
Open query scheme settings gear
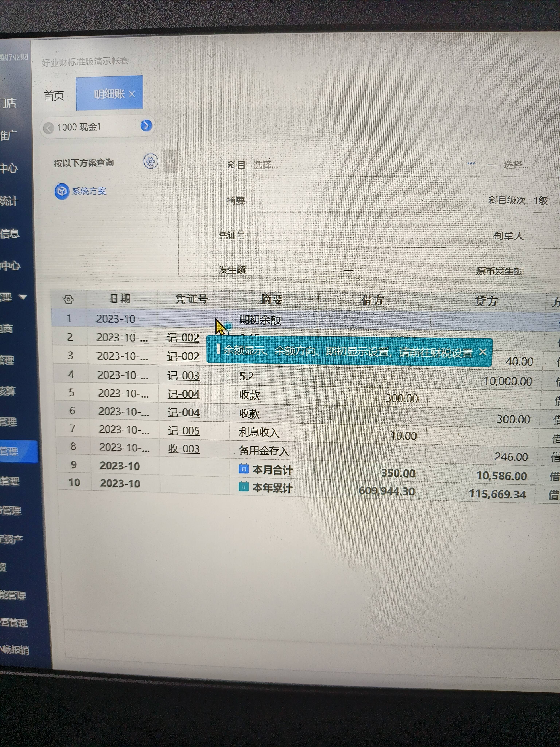151,161
